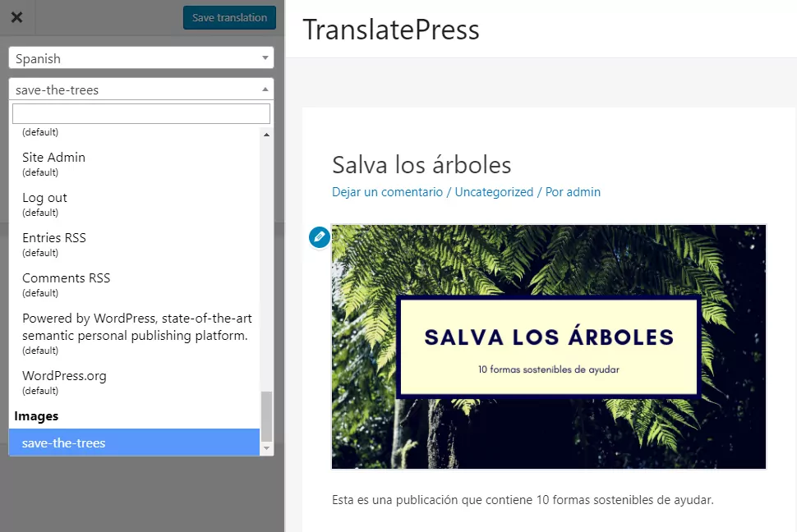This screenshot has width=797, height=532.
Task: Click the admin author link
Action: click(x=583, y=192)
